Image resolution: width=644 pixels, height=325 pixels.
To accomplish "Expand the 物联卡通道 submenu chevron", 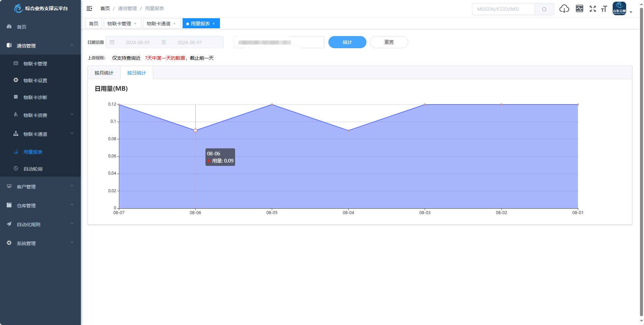I will point(72,134).
